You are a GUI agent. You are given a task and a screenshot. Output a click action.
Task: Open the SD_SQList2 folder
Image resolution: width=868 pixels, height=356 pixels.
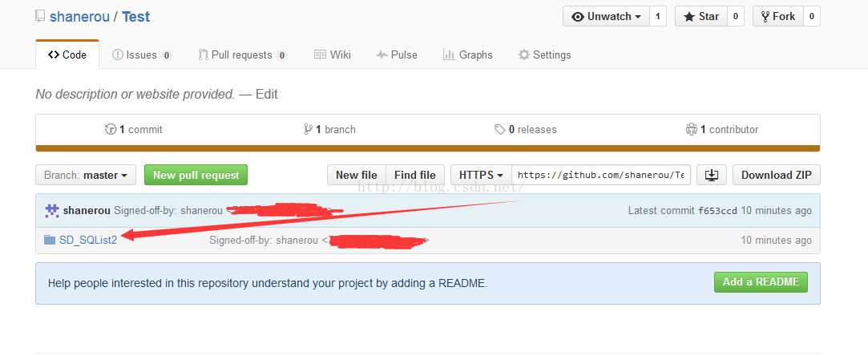[88, 241]
